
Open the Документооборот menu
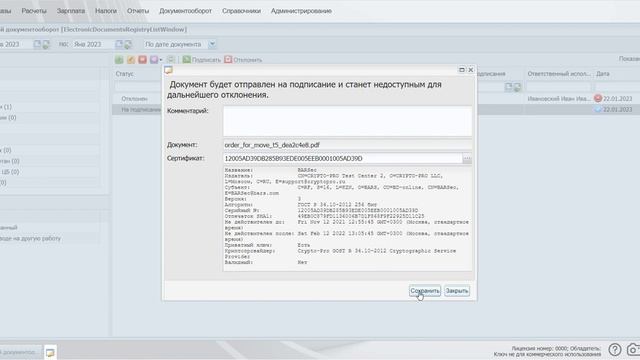[x=185, y=11]
